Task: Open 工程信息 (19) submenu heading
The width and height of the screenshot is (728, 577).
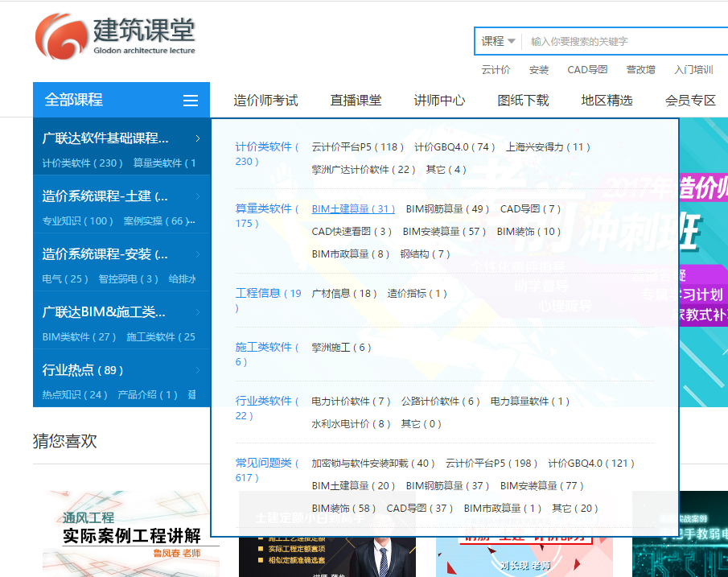Action: (x=268, y=301)
